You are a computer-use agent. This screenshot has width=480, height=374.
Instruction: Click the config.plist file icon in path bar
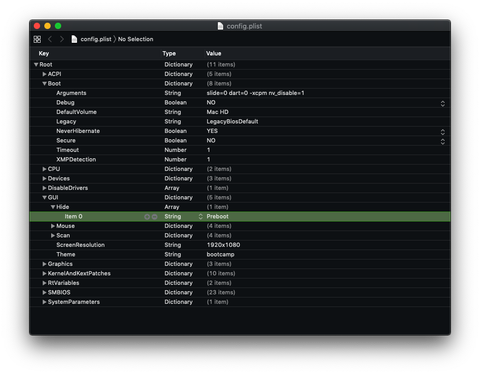click(x=74, y=39)
